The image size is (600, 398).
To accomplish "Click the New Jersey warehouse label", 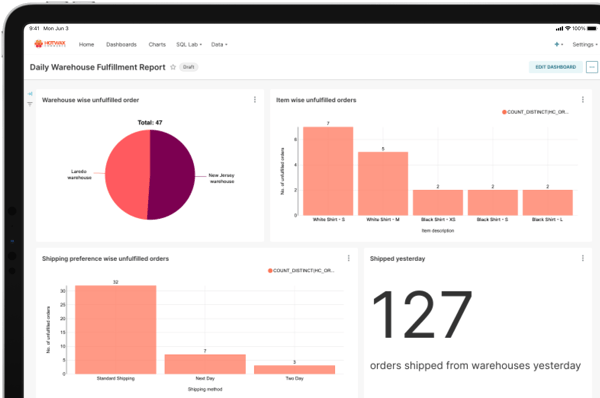I will 222,178.
